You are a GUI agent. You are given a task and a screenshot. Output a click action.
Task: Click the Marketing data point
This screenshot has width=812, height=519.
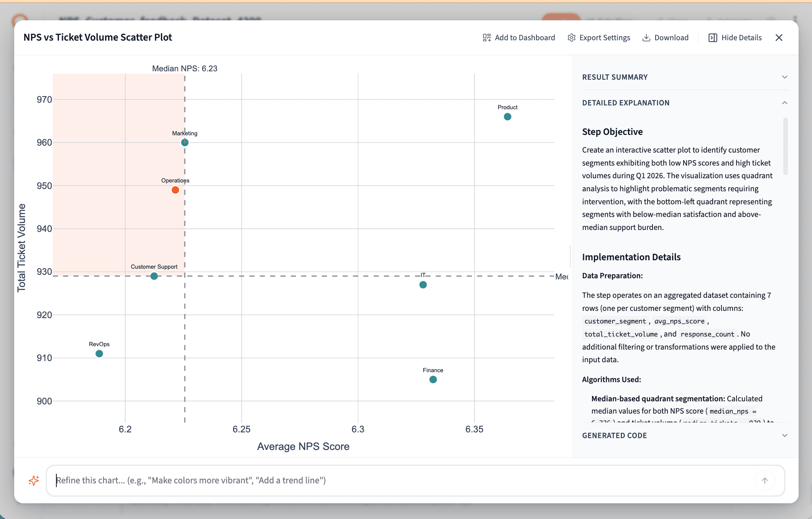click(x=184, y=142)
